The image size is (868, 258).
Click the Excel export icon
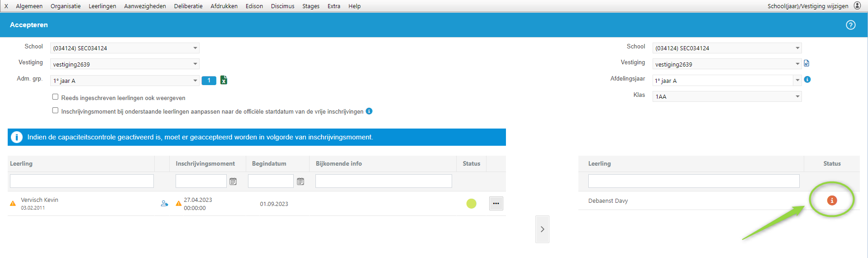[224, 80]
